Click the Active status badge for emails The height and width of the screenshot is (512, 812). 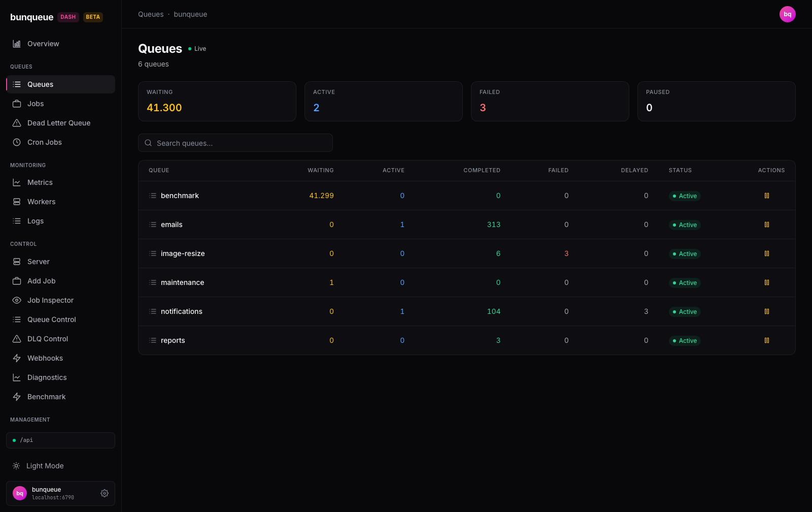coord(685,225)
